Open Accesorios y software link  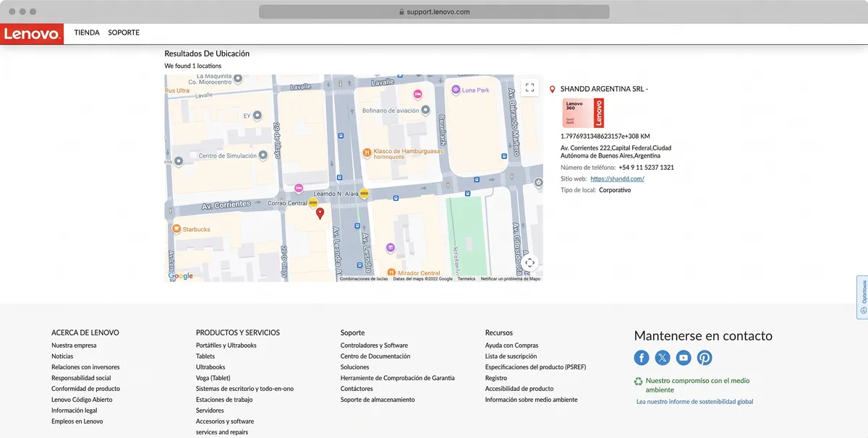click(225, 421)
